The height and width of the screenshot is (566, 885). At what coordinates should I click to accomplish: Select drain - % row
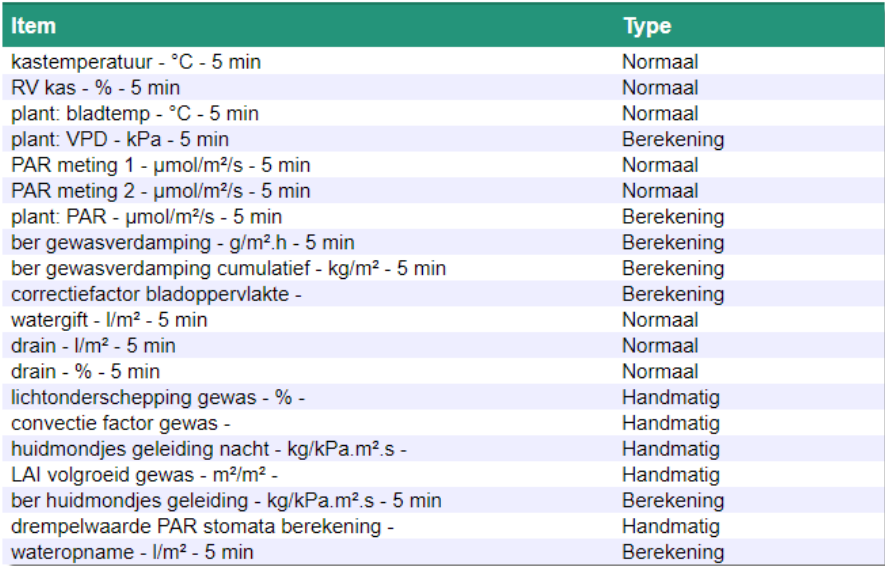tap(86, 372)
